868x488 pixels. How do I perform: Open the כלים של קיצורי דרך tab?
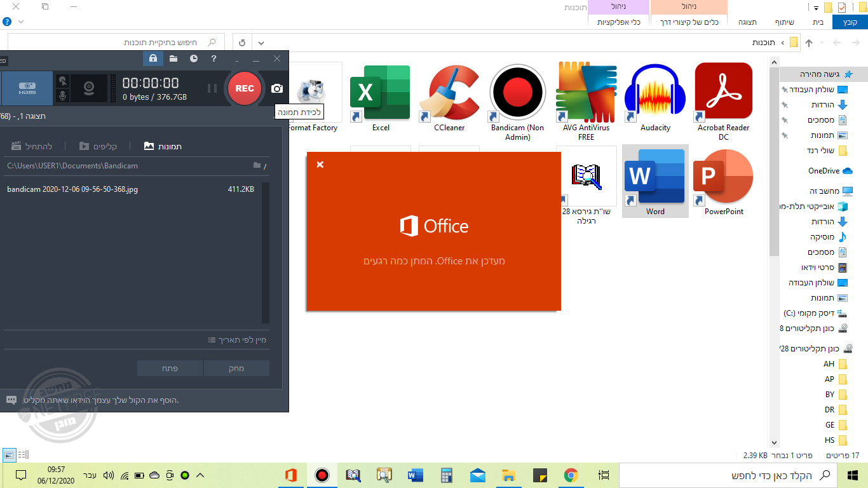[689, 22]
